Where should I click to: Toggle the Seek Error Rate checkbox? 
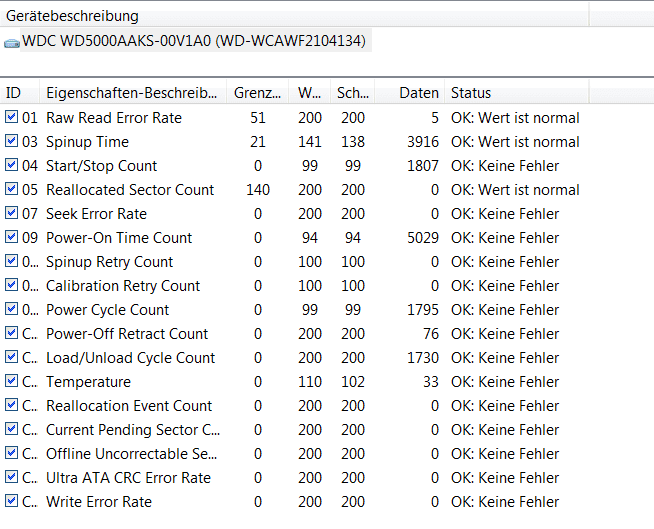click(x=11, y=213)
